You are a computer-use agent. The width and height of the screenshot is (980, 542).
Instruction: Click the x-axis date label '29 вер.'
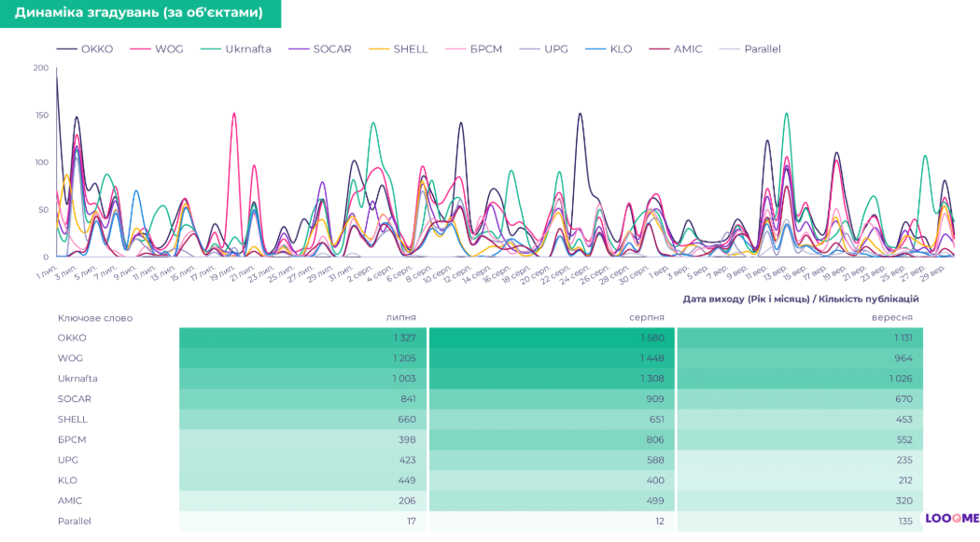pos(931,272)
